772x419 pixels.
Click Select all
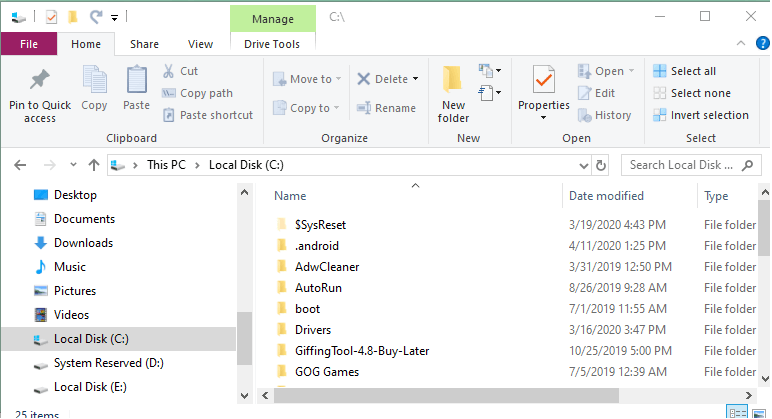pos(684,71)
